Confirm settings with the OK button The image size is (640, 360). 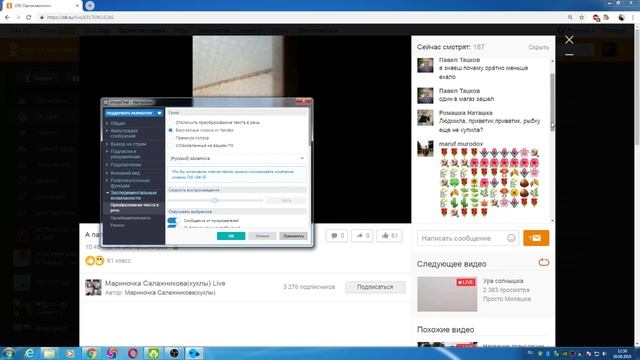pos(231,236)
